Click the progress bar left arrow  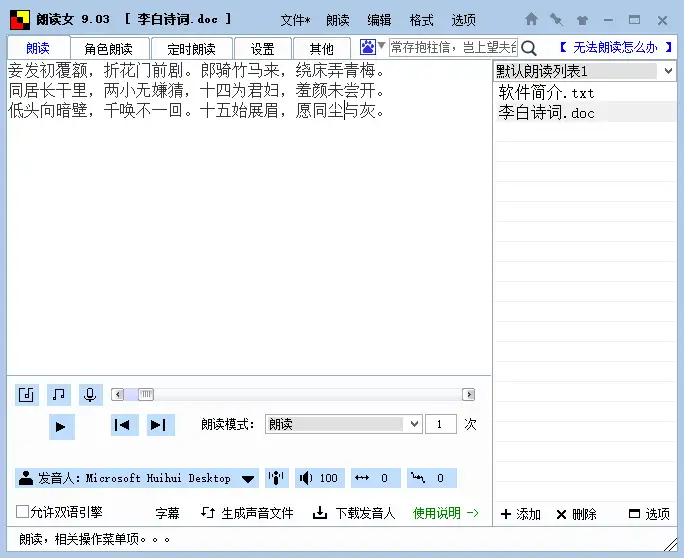point(117,394)
